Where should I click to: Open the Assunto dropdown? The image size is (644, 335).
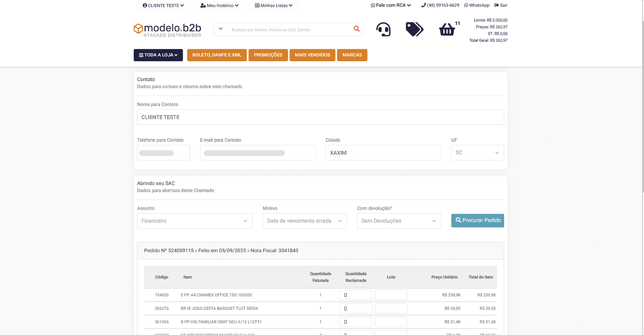(x=195, y=221)
